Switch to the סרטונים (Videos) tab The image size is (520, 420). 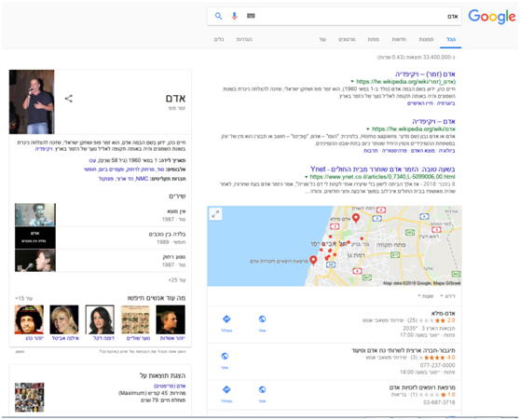click(x=347, y=39)
